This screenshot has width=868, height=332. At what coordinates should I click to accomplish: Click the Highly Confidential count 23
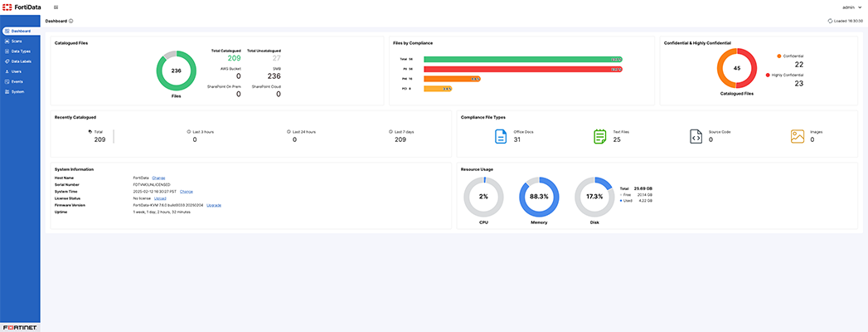coord(799,83)
